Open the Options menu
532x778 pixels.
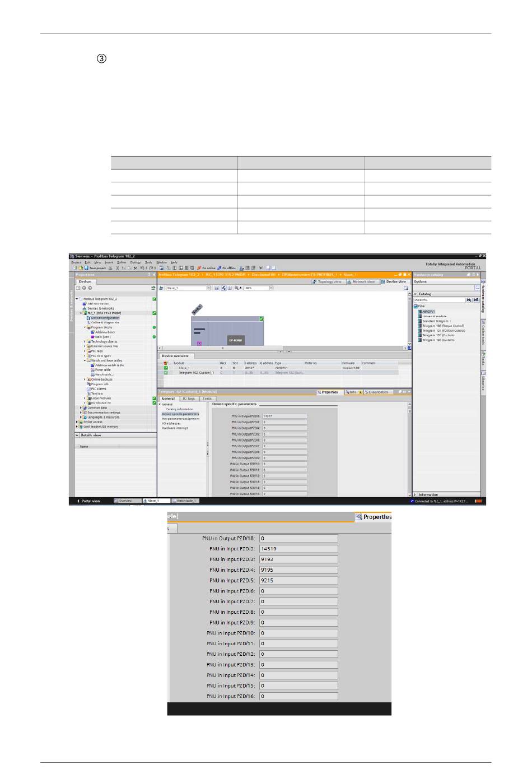point(136,262)
